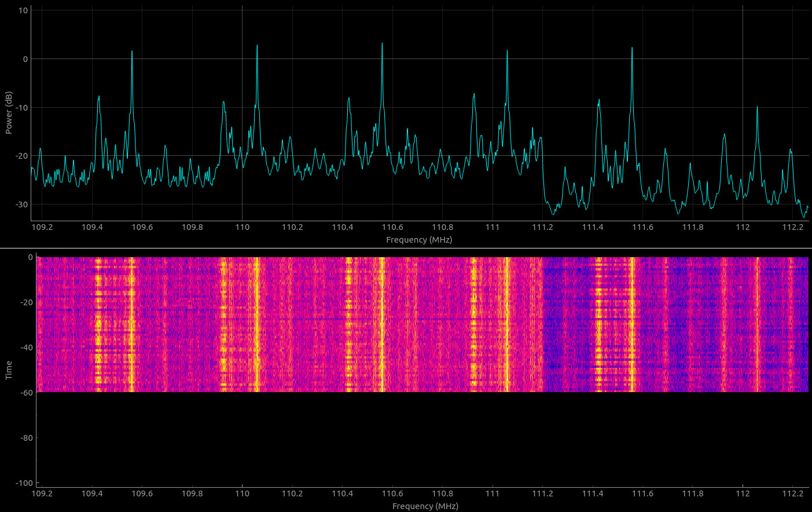Click the smaller spectrum peak near 112.06 MHz
Viewport: 812px width, 512px height.
pos(757,107)
